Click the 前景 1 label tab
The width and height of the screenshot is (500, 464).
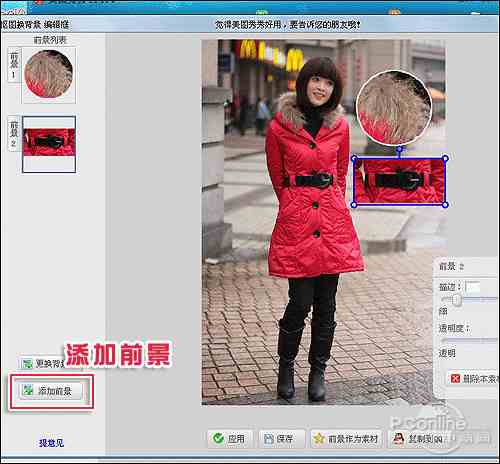[x=14, y=65]
